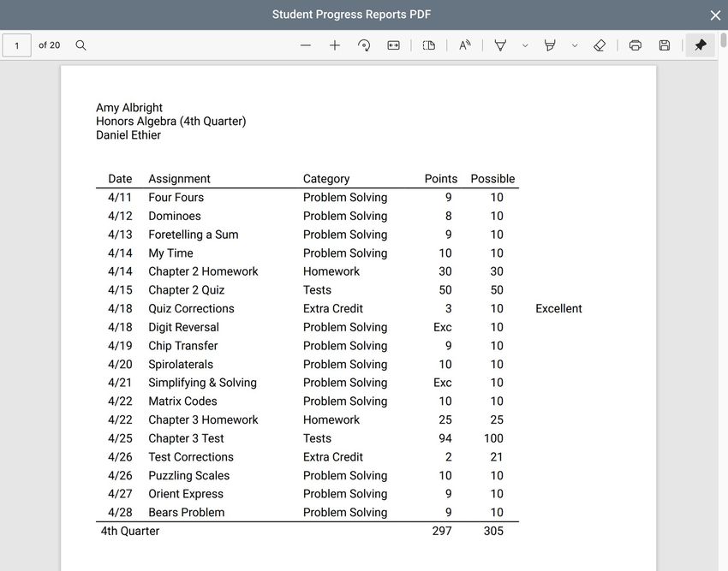Click 'Chapter 2 Homework' row
This screenshot has height=571, width=728.
coord(307,271)
